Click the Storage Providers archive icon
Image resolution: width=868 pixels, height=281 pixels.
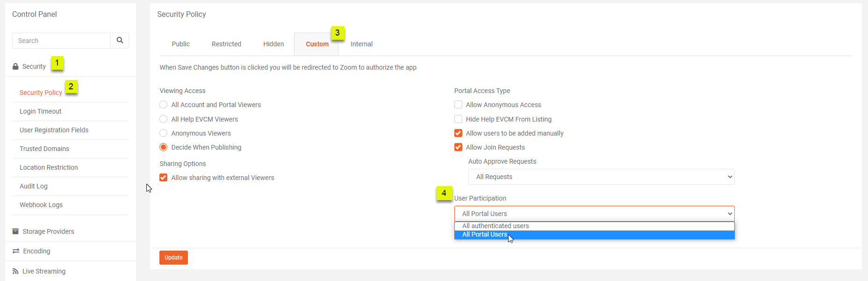[x=15, y=231]
